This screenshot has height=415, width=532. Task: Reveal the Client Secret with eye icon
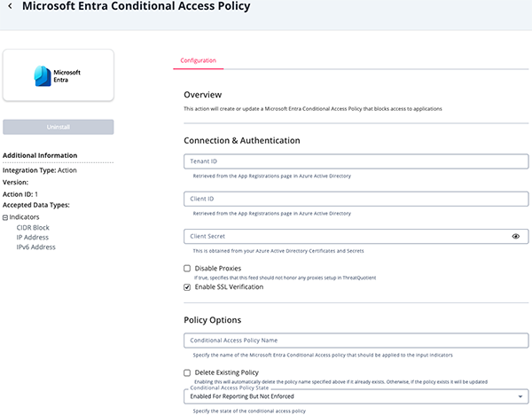(x=515, y=236)
